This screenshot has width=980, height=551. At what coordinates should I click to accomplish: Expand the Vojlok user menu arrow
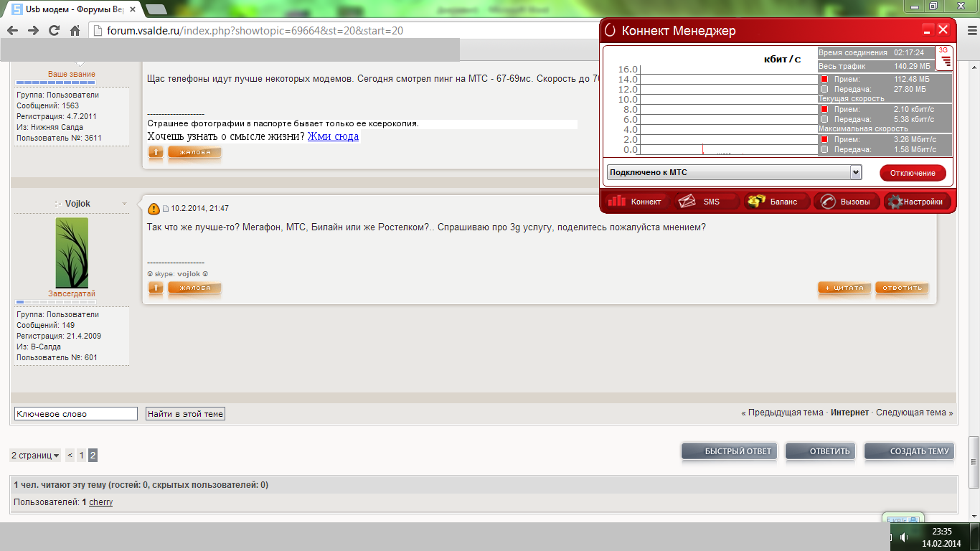click(124, 204)
